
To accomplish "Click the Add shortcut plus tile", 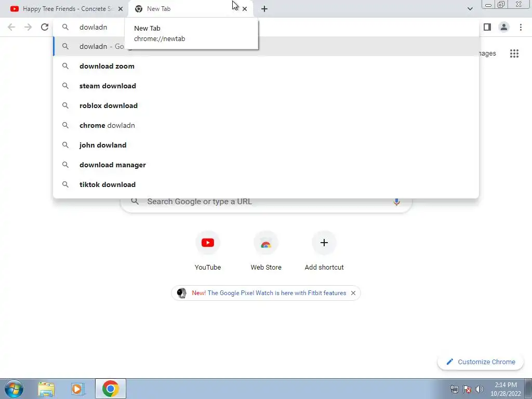I will click(x=324, y=251).
